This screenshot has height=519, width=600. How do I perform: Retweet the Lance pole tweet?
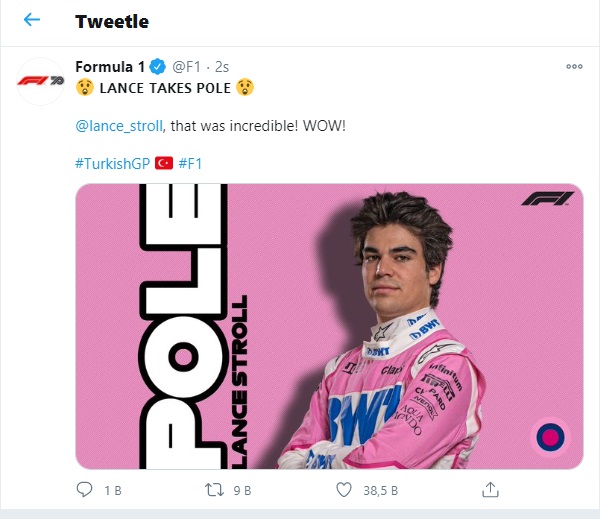pyautogui.click(x=213, y=490)
